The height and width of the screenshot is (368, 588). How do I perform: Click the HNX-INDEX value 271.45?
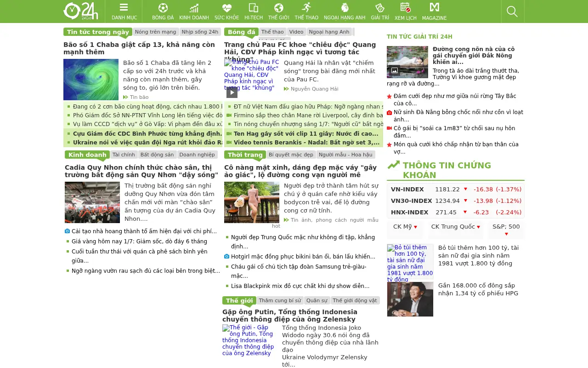(446, 212)
